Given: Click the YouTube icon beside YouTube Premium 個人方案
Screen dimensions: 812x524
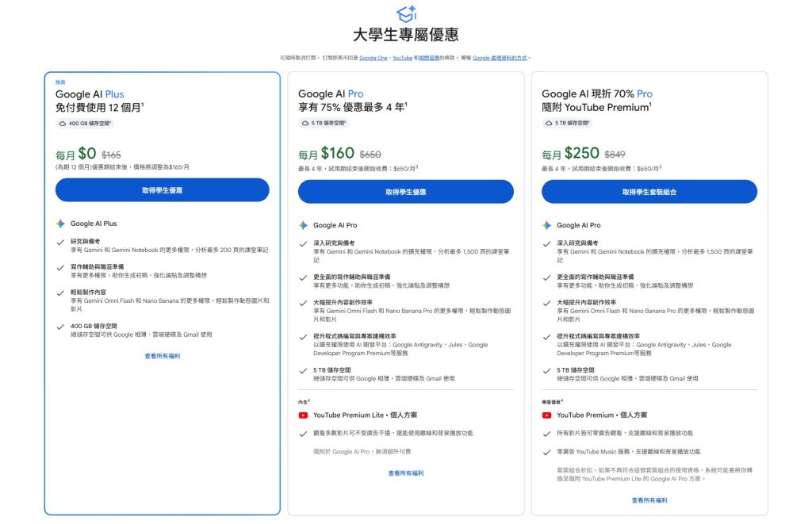Looking at the screenshot, I should coord(547,415).
